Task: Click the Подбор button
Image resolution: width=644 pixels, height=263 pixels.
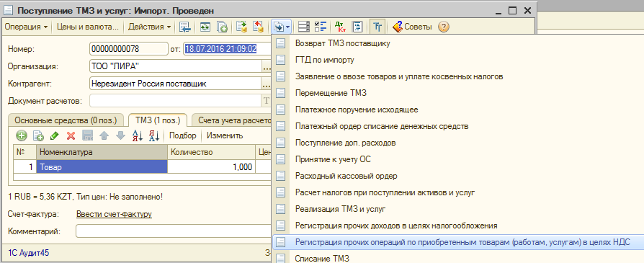Action: 183,135
